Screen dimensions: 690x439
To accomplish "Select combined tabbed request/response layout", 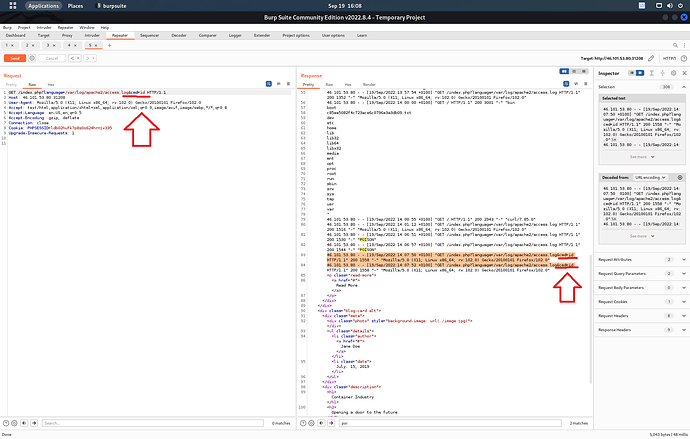I will coord(584,71).
